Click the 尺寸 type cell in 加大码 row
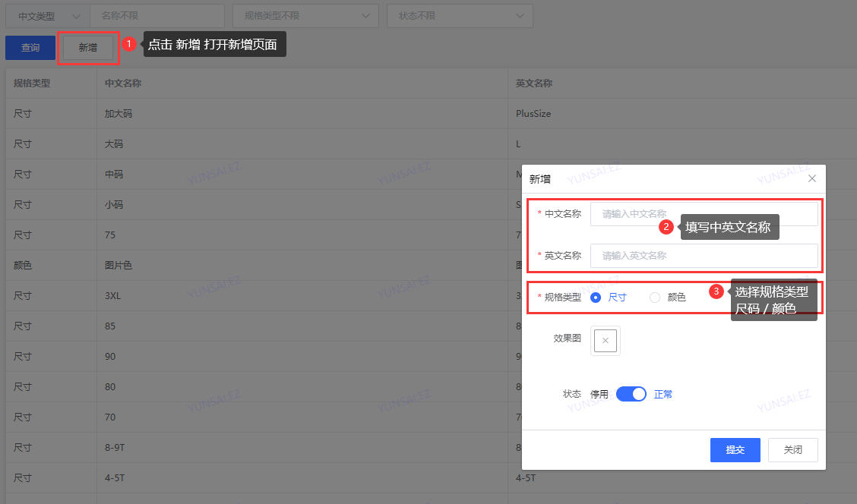 click(x=51, y=114)
